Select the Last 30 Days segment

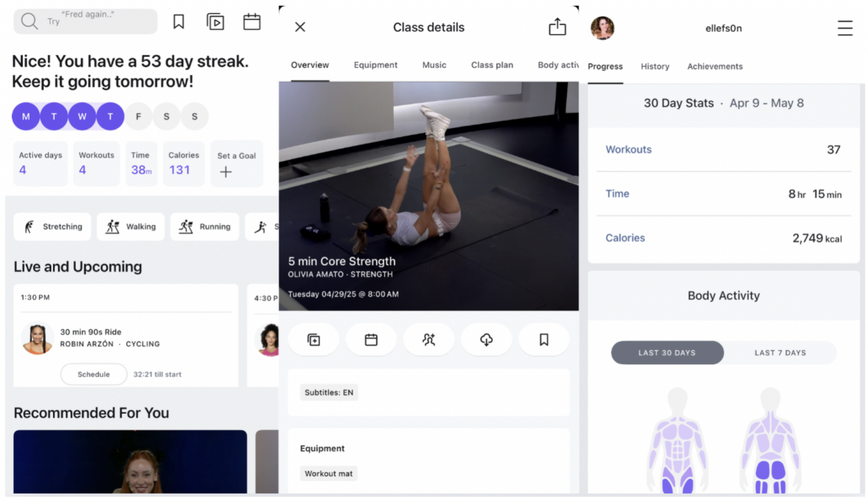pyautogui.click(x=667, y=353)
